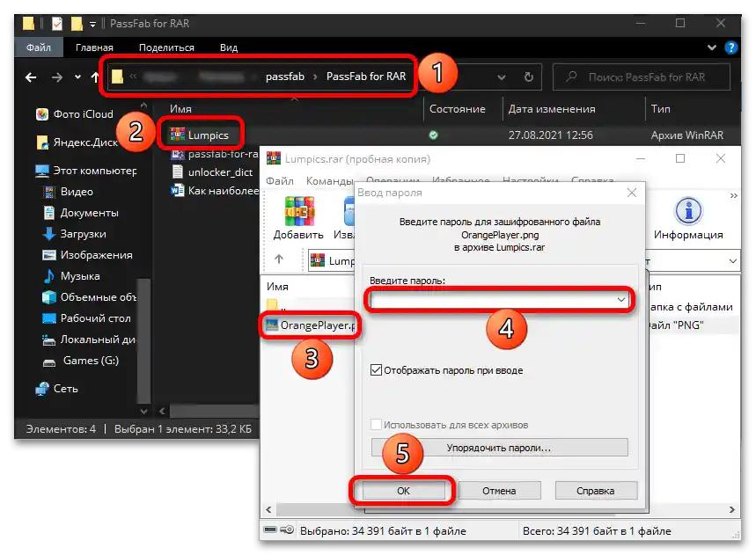Sort by Состояние column
Screen dimensions: 756x555
point(457,109)
